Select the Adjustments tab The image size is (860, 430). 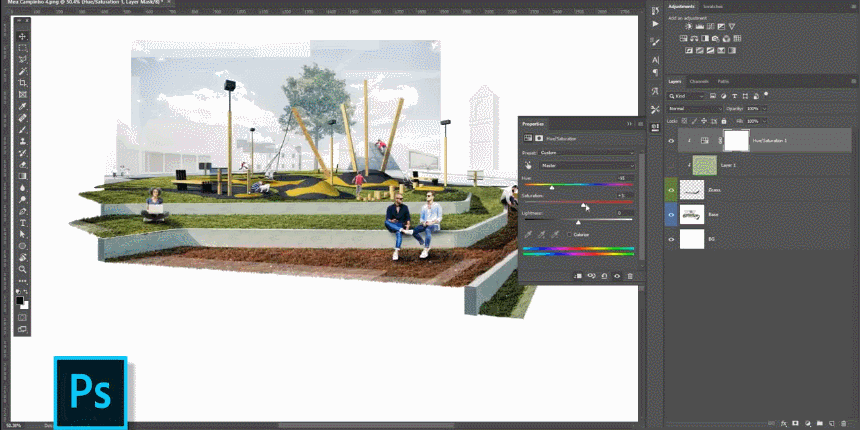682,7
